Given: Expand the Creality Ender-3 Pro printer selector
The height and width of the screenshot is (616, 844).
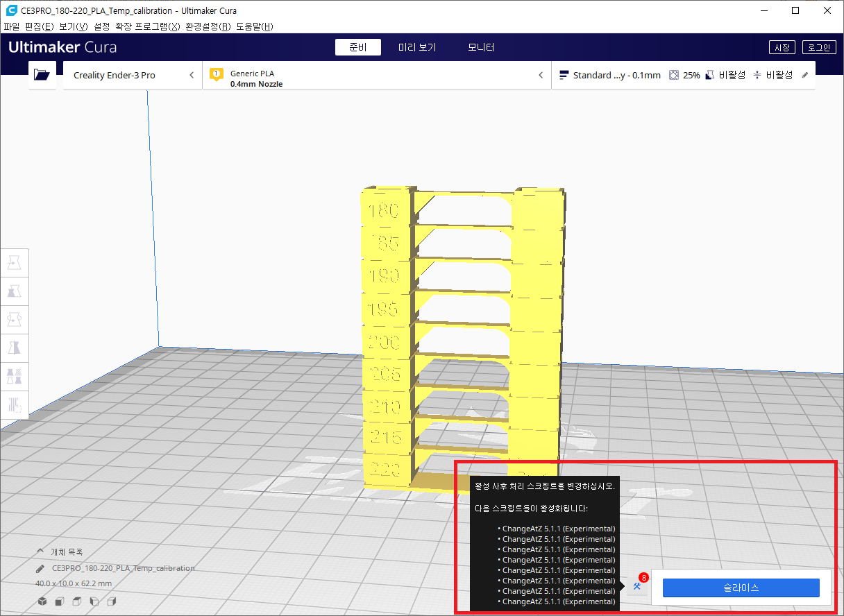Looking at the screenshot, I should [133, 75].
